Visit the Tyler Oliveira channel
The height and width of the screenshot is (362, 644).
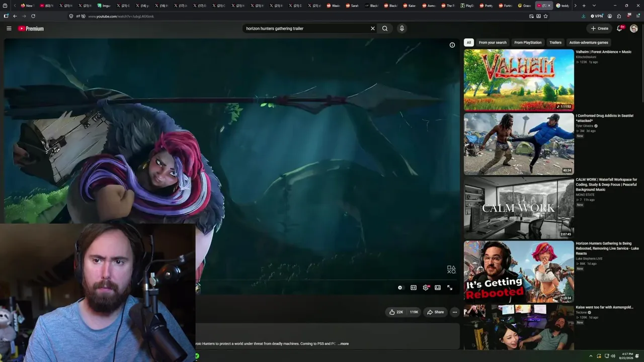pyautogui.click(x=585, y=126)
